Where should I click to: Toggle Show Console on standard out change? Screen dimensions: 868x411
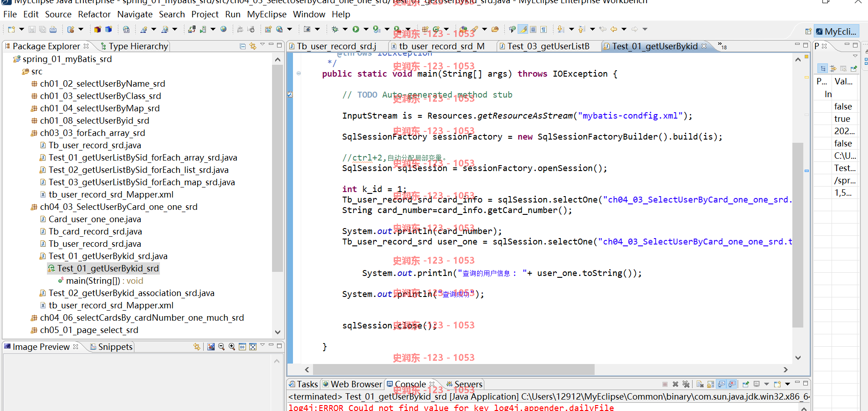point(721,384)
